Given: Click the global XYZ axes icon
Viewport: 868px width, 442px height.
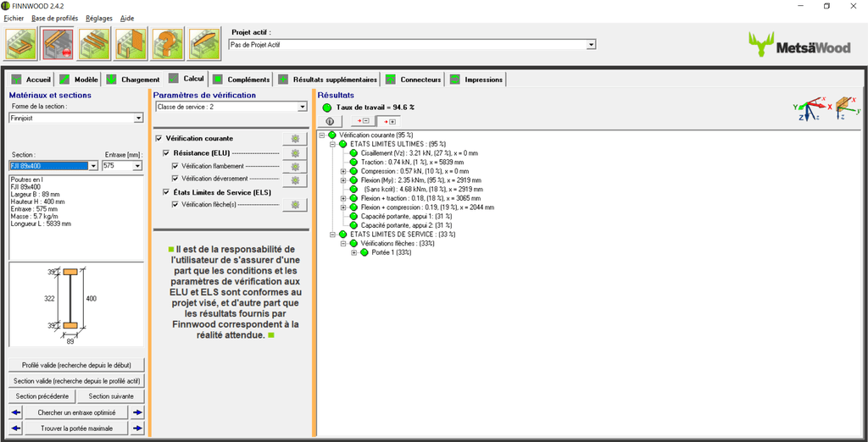Looking at the screenshot, I should 811,108.
